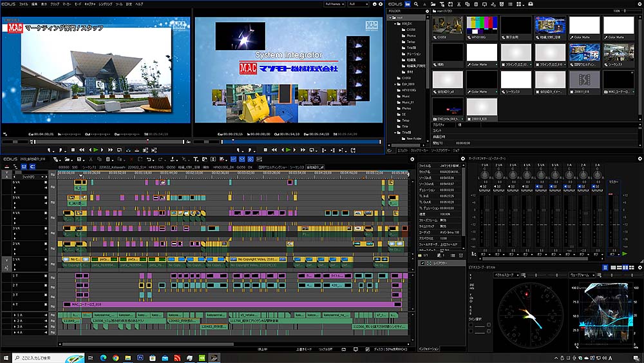
Task: Expand the Edit_0008 folder in bin tree
Action: 395,84
